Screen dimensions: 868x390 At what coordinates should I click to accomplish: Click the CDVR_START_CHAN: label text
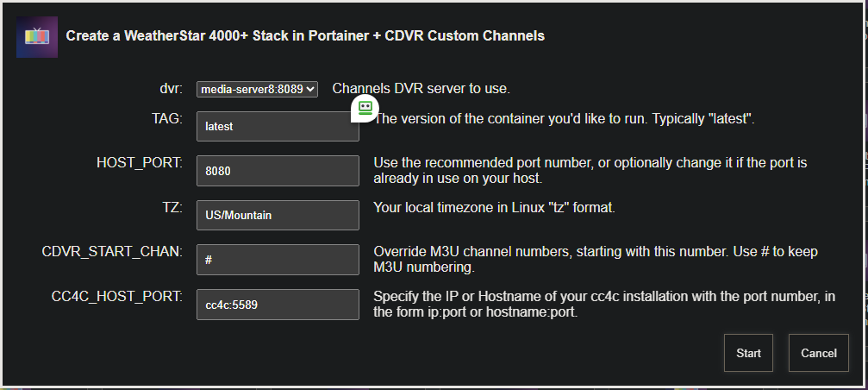pyautogui.click(x=112, y=252)
